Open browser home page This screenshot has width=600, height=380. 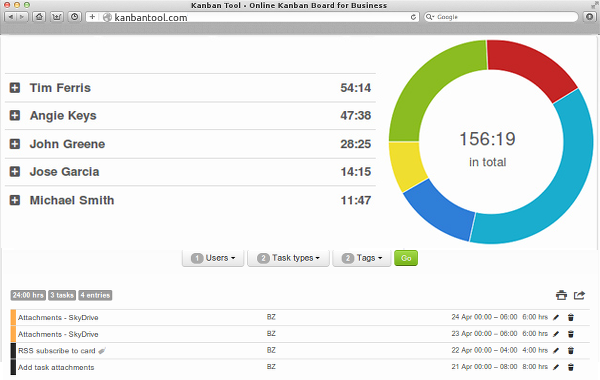pos(39,17)
